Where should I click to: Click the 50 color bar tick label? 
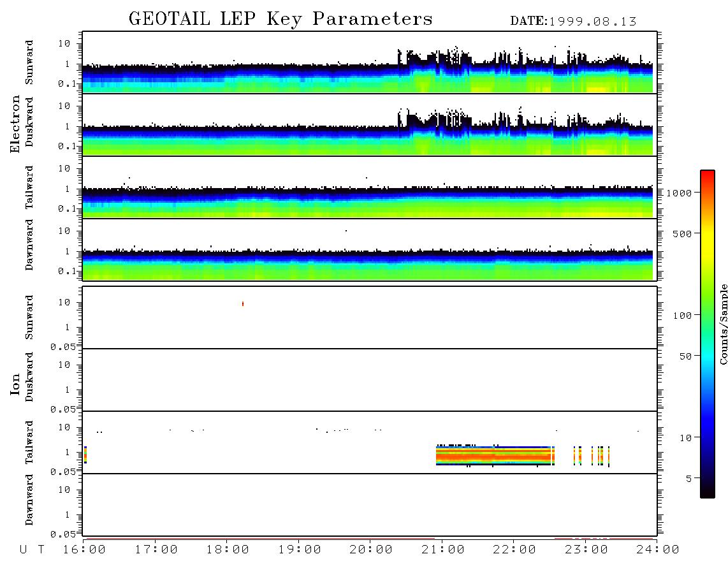click(x=686, y=356)
